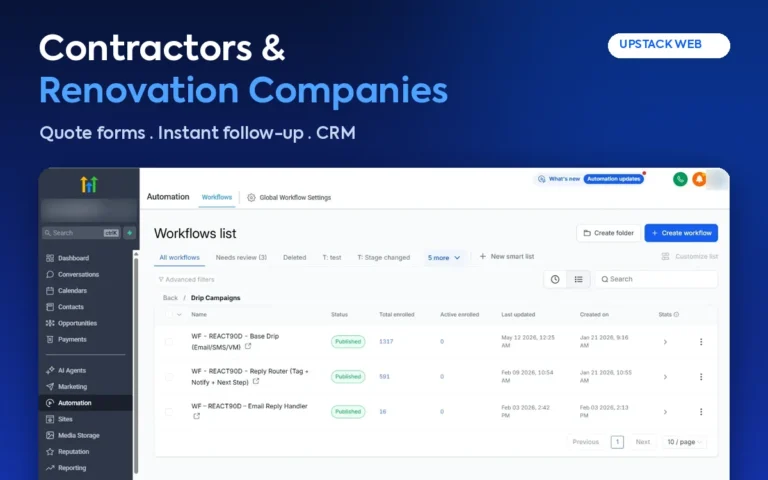Open the orange notifications bell
Screen dimensions: 768x480
699,179
